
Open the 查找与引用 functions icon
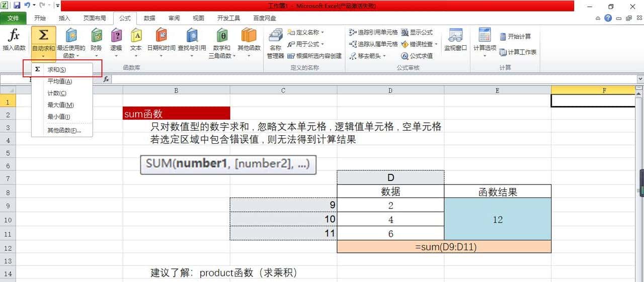[x=192, y=36]
